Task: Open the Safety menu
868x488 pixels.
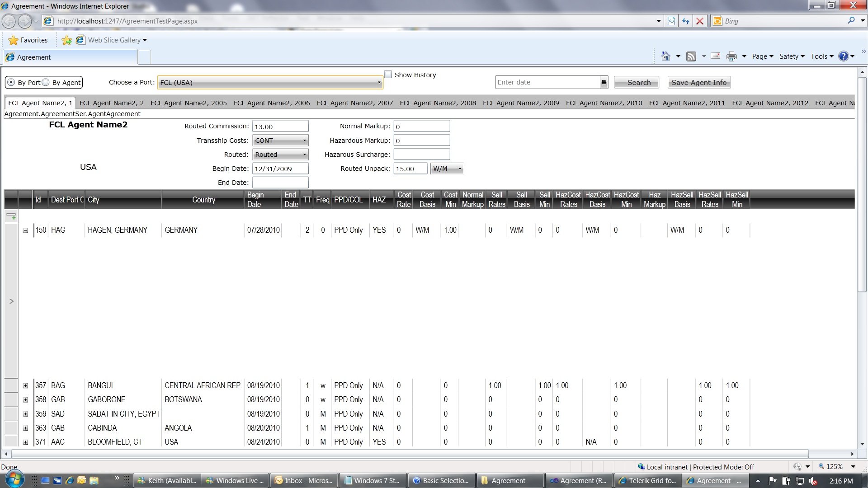Action: click(792, 56)
